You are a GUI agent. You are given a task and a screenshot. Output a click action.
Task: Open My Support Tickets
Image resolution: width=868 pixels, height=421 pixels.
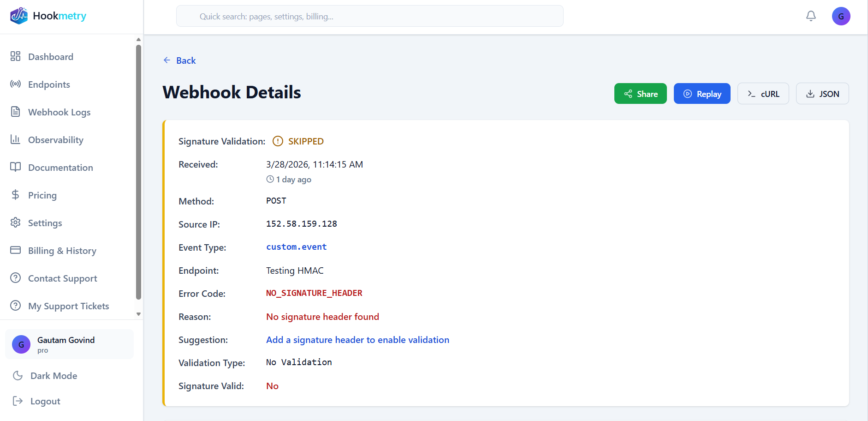click(68, 306)
